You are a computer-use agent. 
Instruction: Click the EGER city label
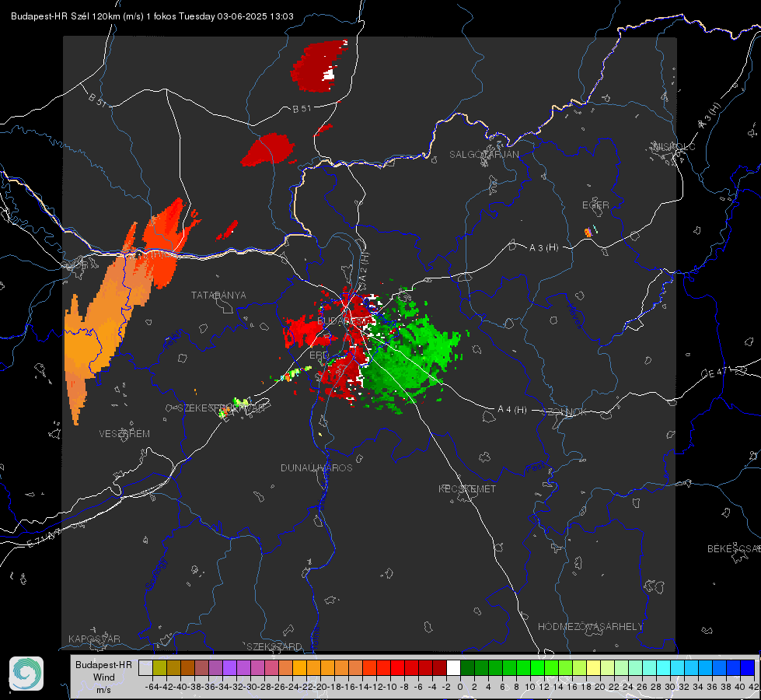595,205
